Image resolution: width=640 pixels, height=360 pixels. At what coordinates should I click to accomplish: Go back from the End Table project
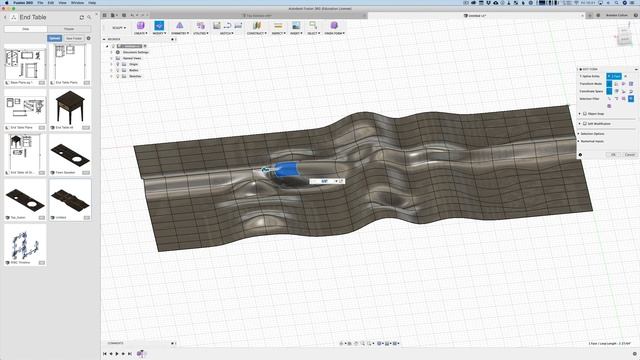point(5,18)
